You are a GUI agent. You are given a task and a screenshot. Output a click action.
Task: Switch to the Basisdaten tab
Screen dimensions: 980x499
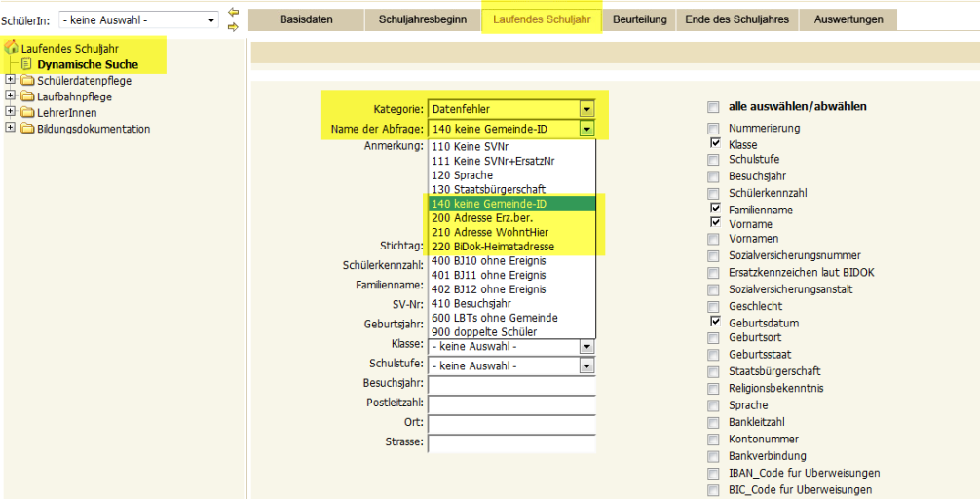(x=306, y=19)
